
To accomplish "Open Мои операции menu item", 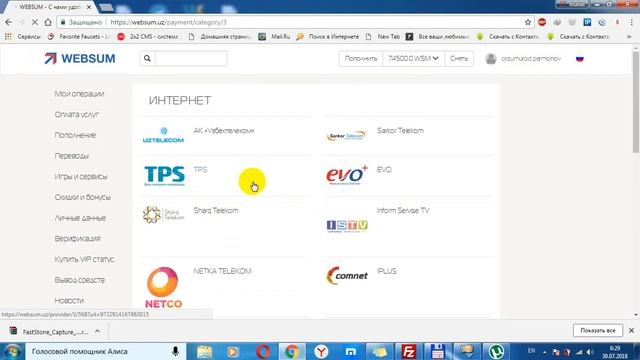I will (x=79, y=94).
